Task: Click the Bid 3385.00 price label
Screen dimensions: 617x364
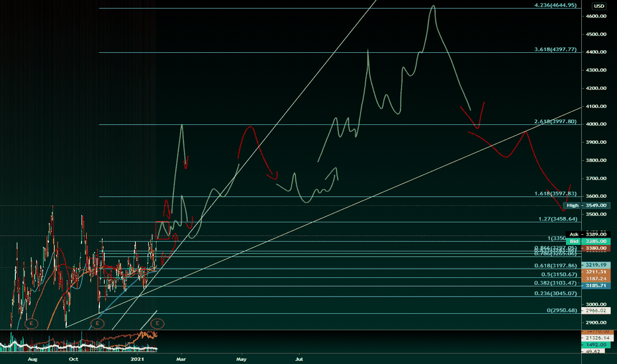Action: coord(588,241)
